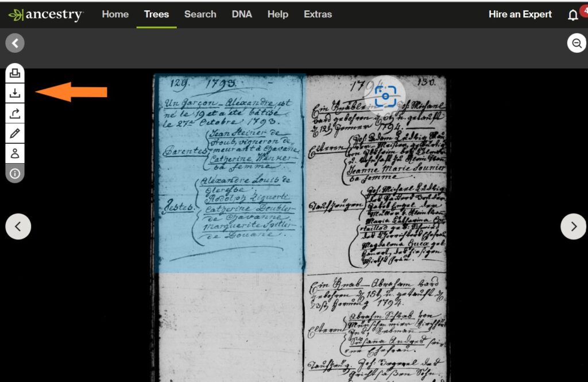Open the person index panel
The width and height of the screenshot is (588, 382).
[x=15, y=153]
